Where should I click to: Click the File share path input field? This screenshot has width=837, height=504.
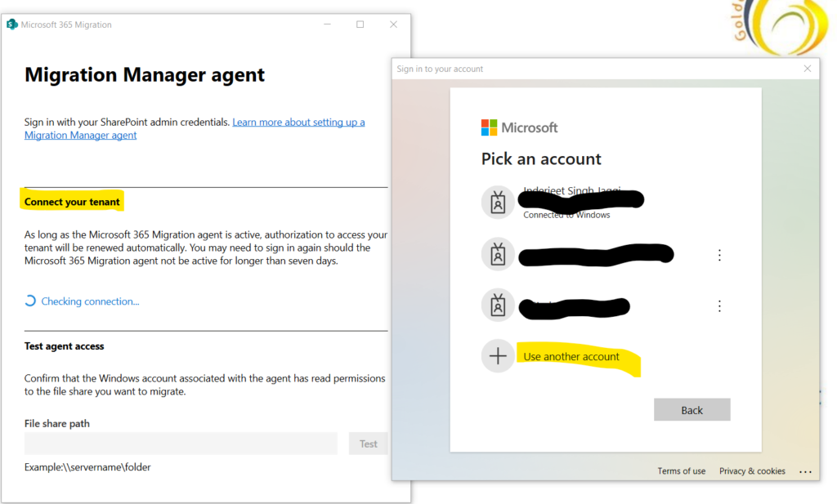point(181,444)
